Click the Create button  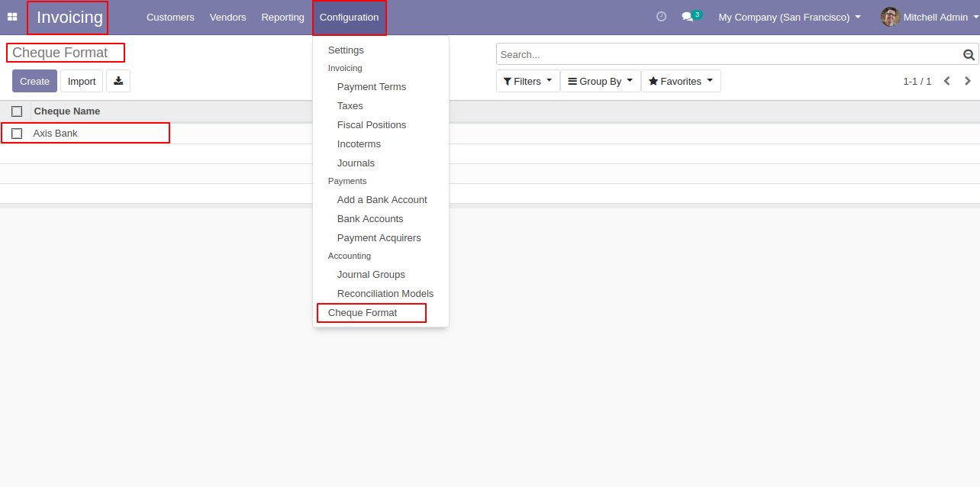[34, 81]
